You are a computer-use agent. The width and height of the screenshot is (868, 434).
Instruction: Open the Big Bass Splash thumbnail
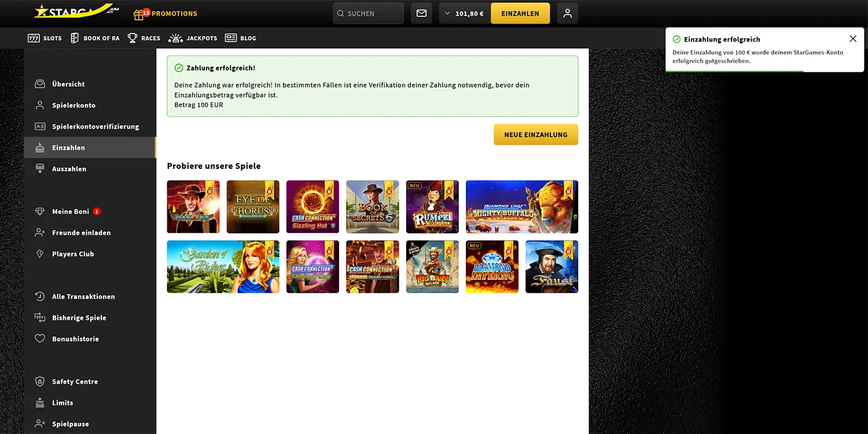coord(432,267)
